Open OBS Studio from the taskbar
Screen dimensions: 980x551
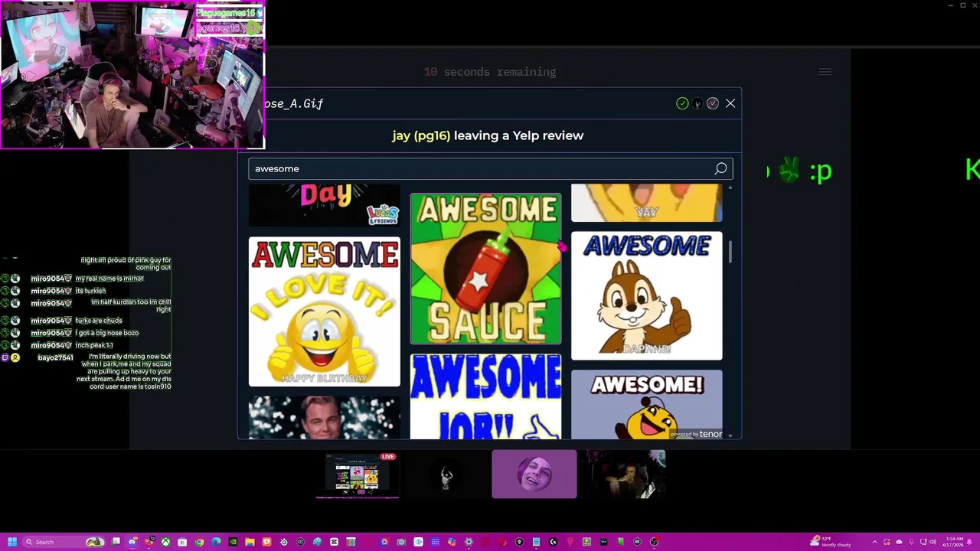654,542
